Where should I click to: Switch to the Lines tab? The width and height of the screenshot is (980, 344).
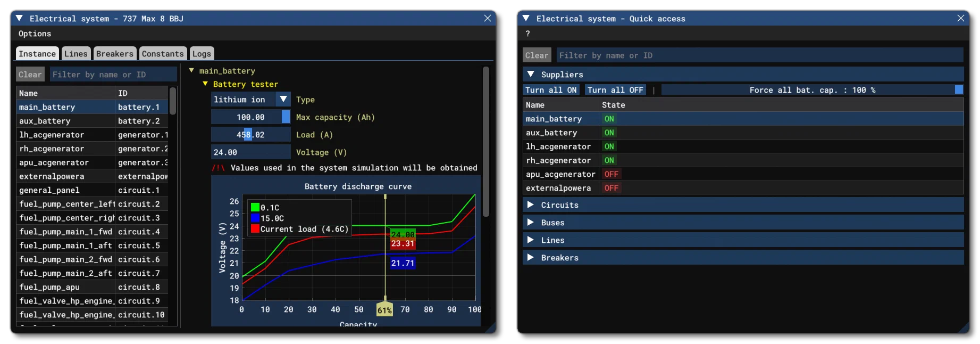[76, 54]
